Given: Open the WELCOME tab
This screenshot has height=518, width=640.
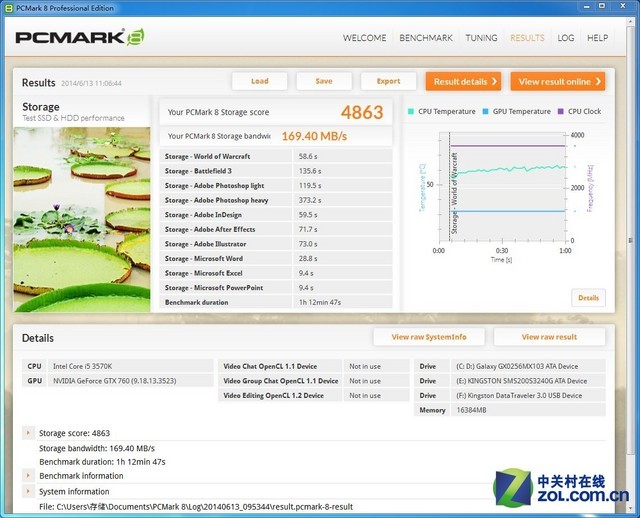Looking at the screenshot, I should pos(364,38).
